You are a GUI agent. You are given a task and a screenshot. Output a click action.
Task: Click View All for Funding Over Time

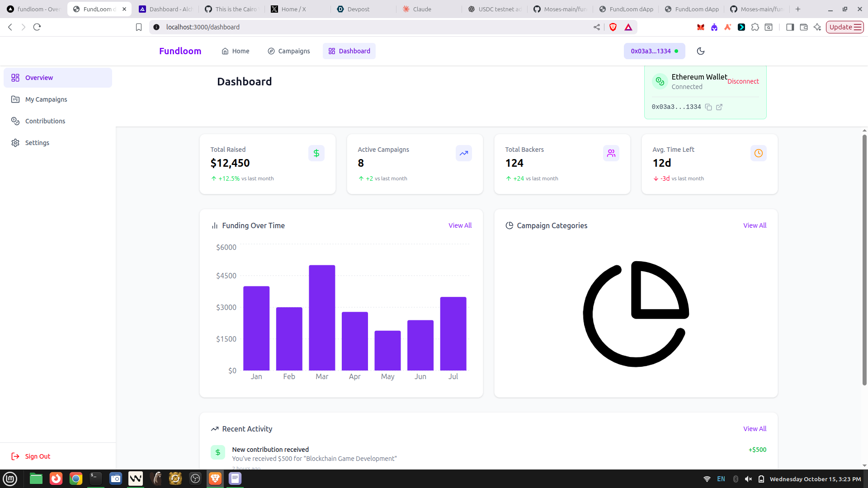[460, 225]
